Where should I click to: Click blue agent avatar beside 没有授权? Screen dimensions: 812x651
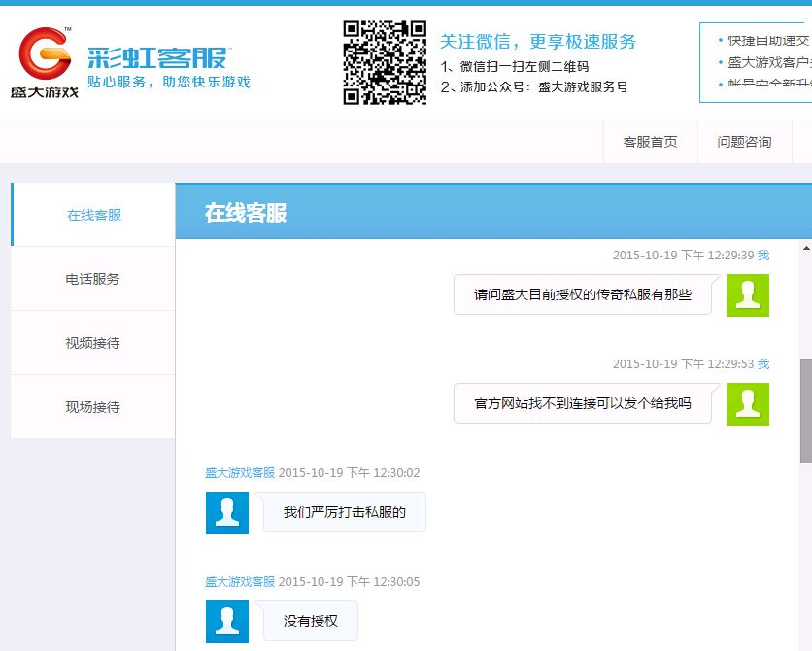(227, 622)
